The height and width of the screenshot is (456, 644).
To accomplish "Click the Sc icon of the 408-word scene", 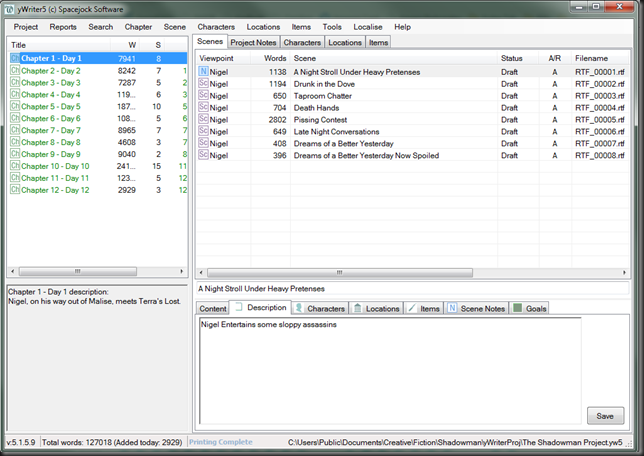I will tap(203, 143).
